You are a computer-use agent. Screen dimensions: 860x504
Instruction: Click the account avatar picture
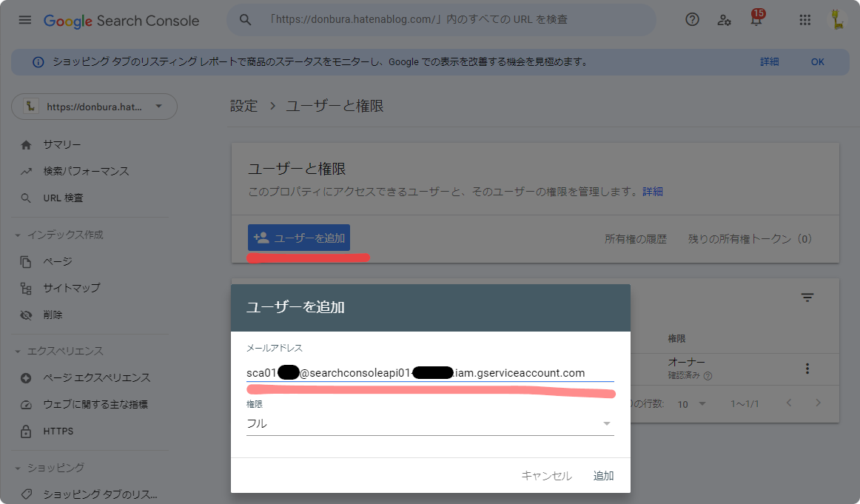point(837,20)
